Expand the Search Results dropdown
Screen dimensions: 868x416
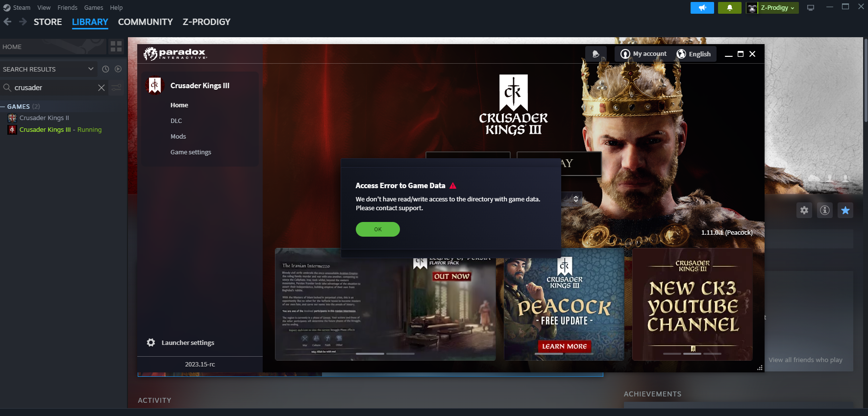(x=91, y=69)
